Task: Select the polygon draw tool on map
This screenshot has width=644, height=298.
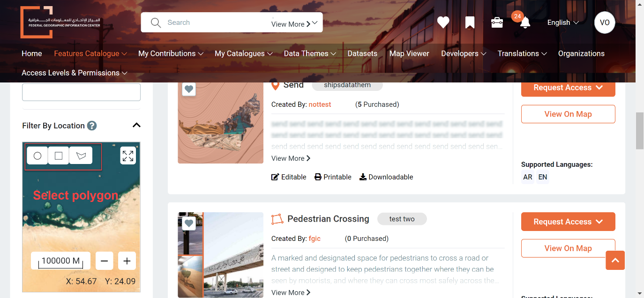Action: [x=81, y=156]
